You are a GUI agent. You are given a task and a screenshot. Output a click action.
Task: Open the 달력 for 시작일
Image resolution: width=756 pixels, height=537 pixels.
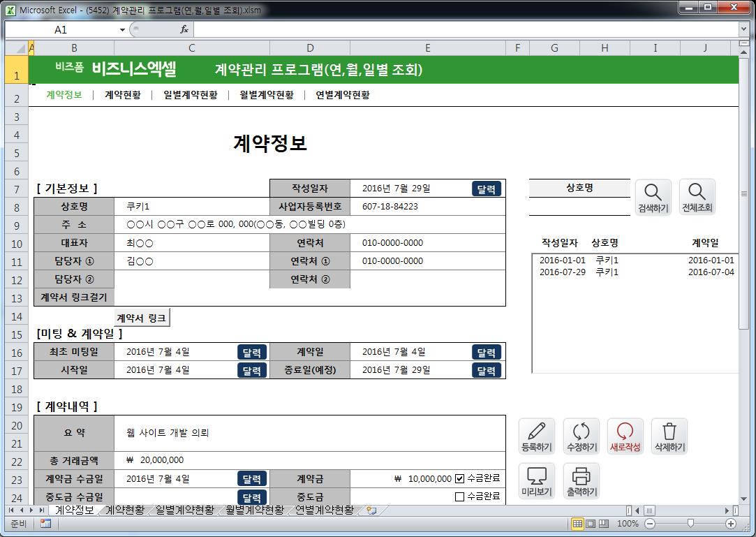252,371
